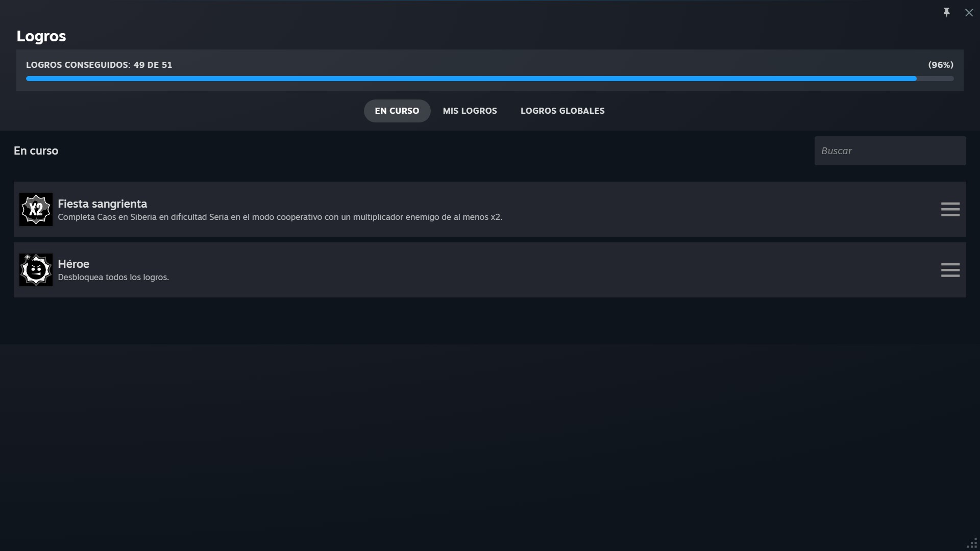Switch to the EN CURSO tab
The width and height of the screenshot is (980, 551).
(397, 111)
